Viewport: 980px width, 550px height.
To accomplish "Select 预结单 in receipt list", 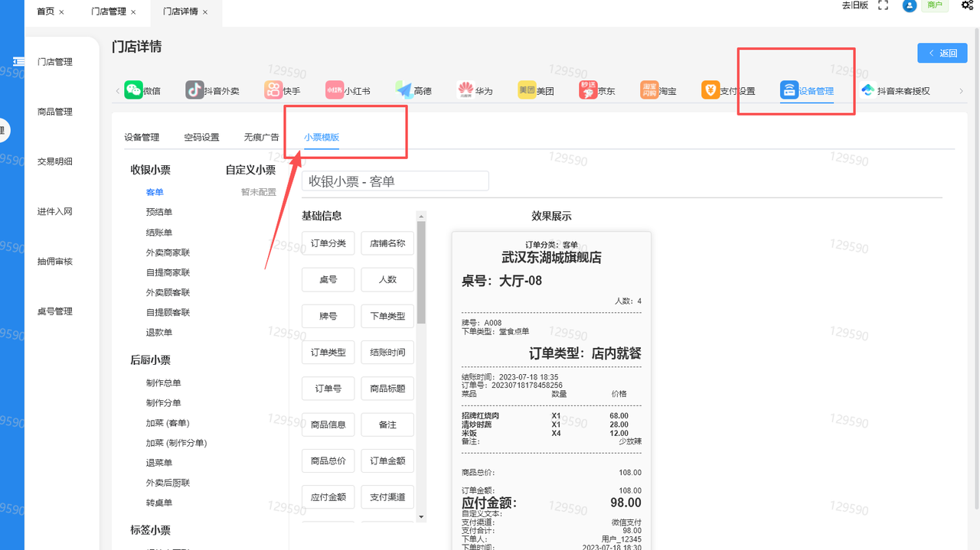I will 159,212.
